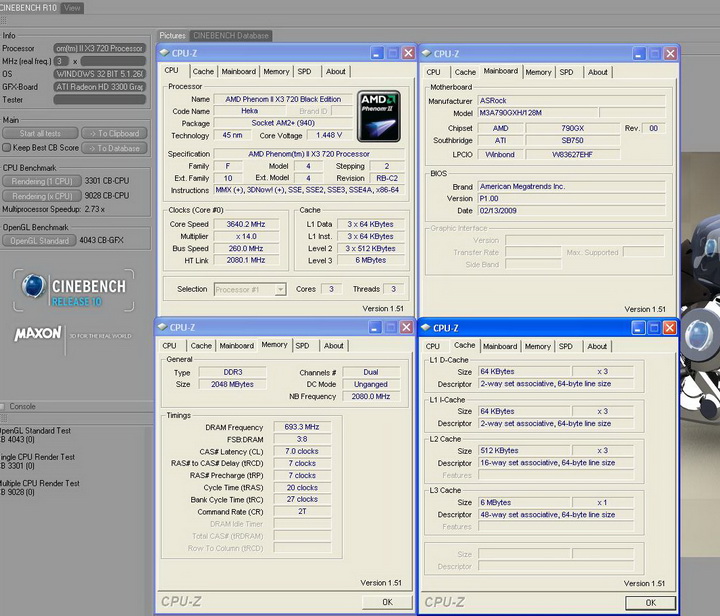Viewport: 720px width, 616px height.
Task: Click the Cinebench Release 10 logo
Action: [76, 291]
